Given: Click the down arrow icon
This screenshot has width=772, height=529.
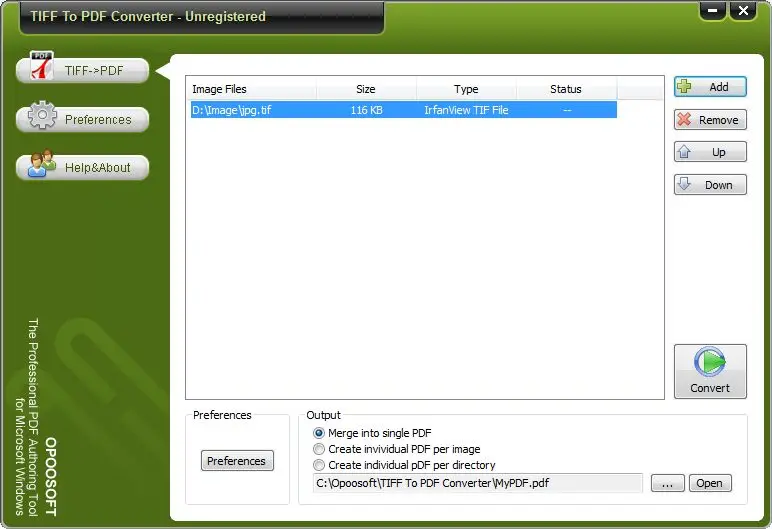Looking at the screenshot, I should coord(684,184).
